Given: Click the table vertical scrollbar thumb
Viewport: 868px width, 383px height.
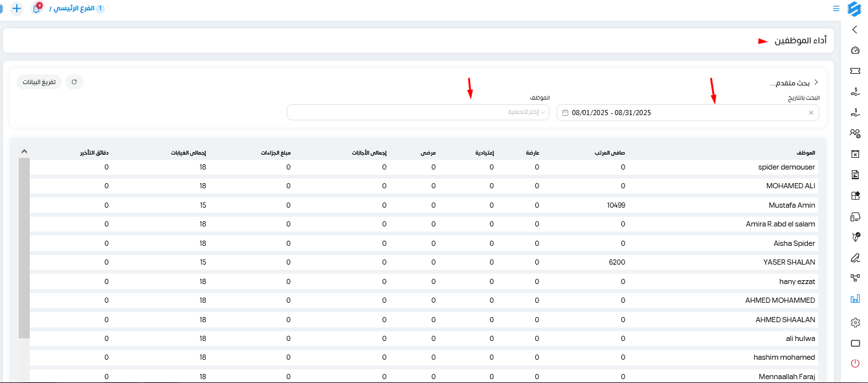Looking at the screenshot, I should (x=24, y=248).
